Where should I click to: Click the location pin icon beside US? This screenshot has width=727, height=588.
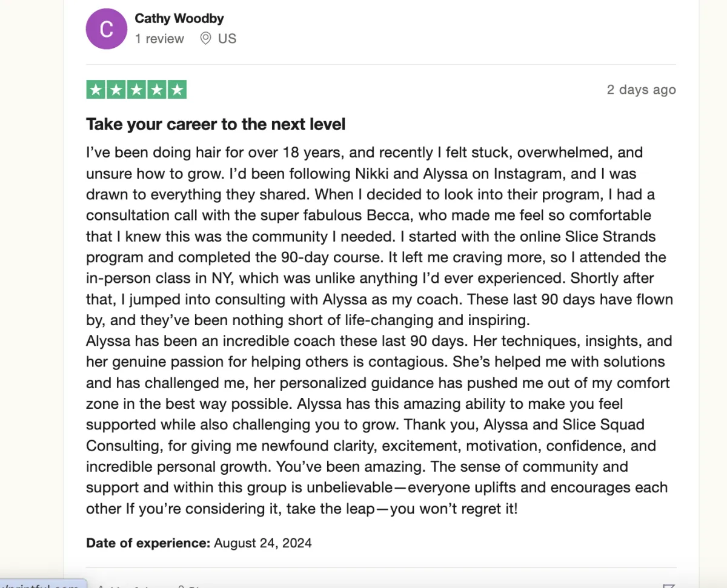pos(205,39)
